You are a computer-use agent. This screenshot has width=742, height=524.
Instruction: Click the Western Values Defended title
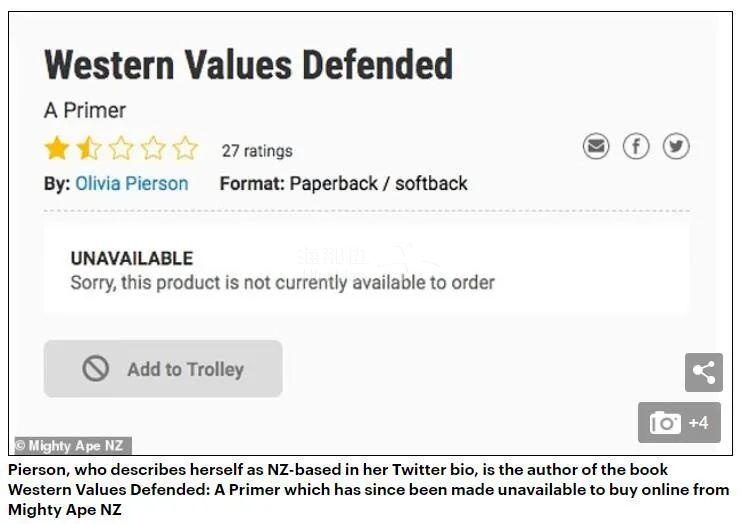[x=248, y=66]
